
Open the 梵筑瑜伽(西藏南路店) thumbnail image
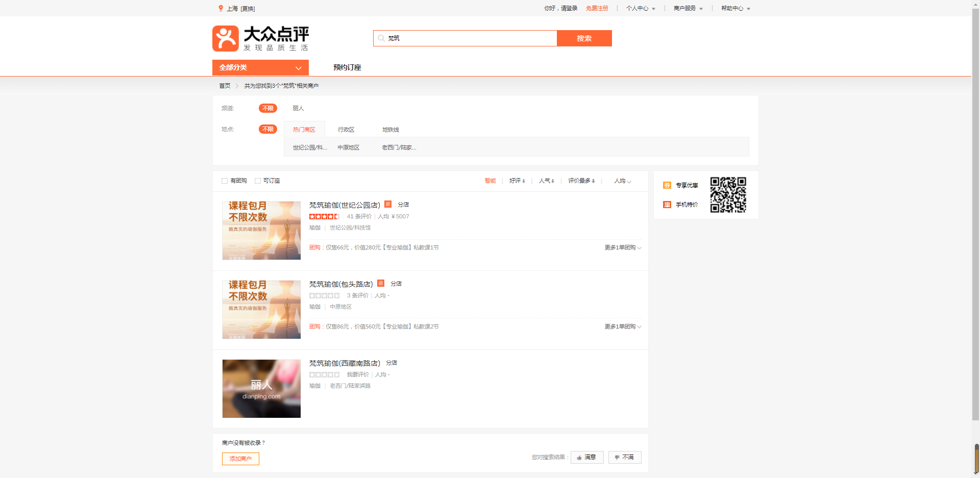coord(261,389)
